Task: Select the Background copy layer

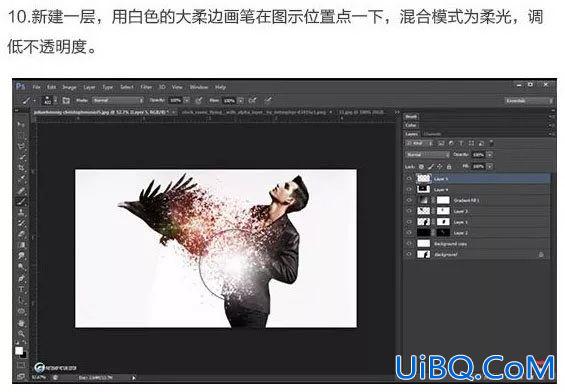Action: 477,244
